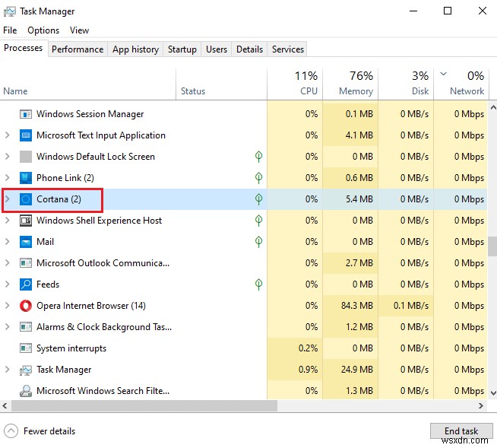Click the suspended leaf icon for Cortana
Image resolution: width=497 pixels, height=448 pixels.
pos(258,199)
